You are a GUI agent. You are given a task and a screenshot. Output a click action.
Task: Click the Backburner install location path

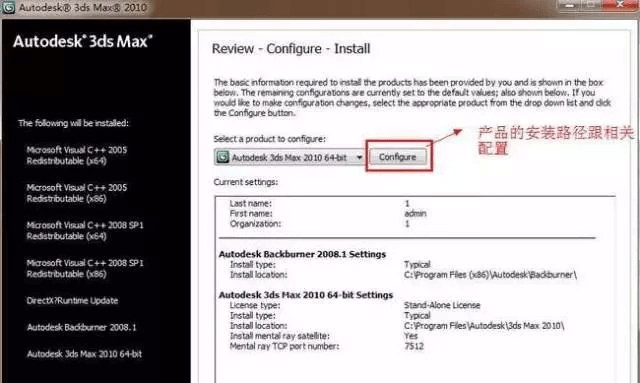pos(490,275)
